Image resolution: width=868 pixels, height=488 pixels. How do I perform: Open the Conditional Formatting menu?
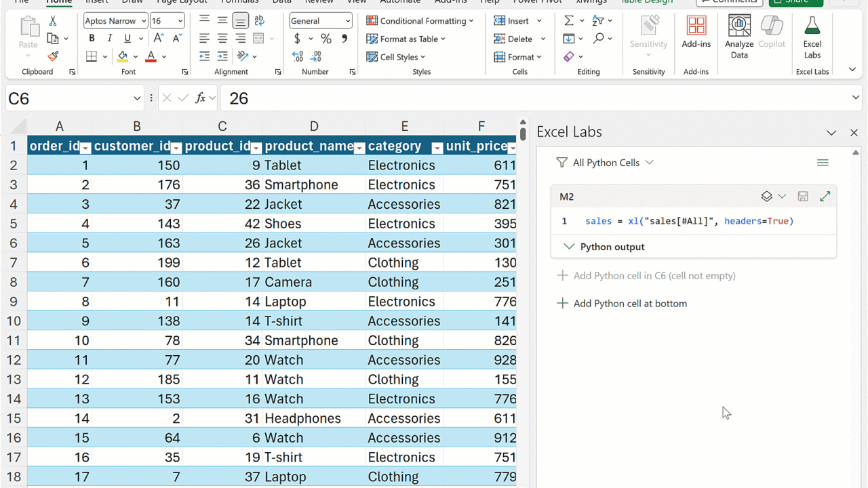point(420,21)
